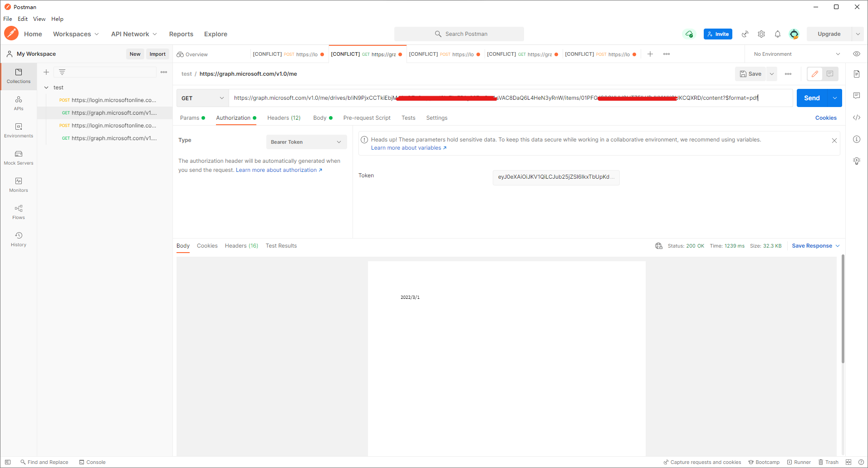
Task: Open the Comments icon in right sidebar
Action: pyautogui.click(x=857, y=96)
